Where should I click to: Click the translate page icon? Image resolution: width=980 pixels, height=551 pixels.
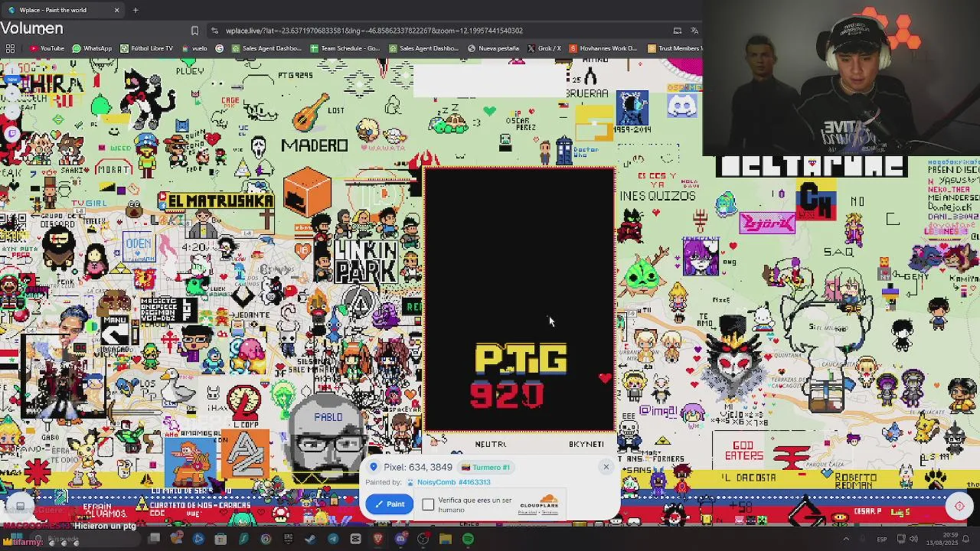694,31
